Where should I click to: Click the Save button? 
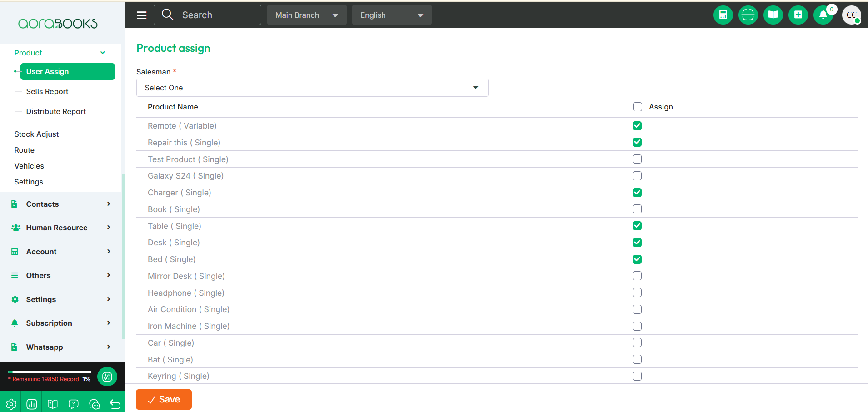(164, 399)
